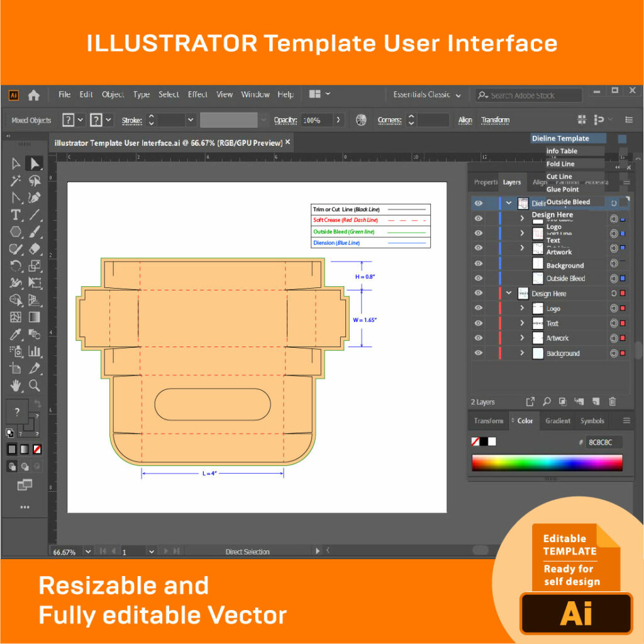Viewport: 644px width, 644px height.
Task: Pick a color from the spectrum bar
Action: pyautogui.click(x=547, y=462)
